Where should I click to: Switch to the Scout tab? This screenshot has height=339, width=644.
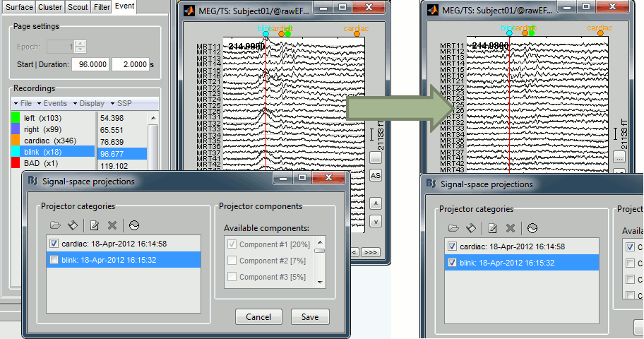78,7
